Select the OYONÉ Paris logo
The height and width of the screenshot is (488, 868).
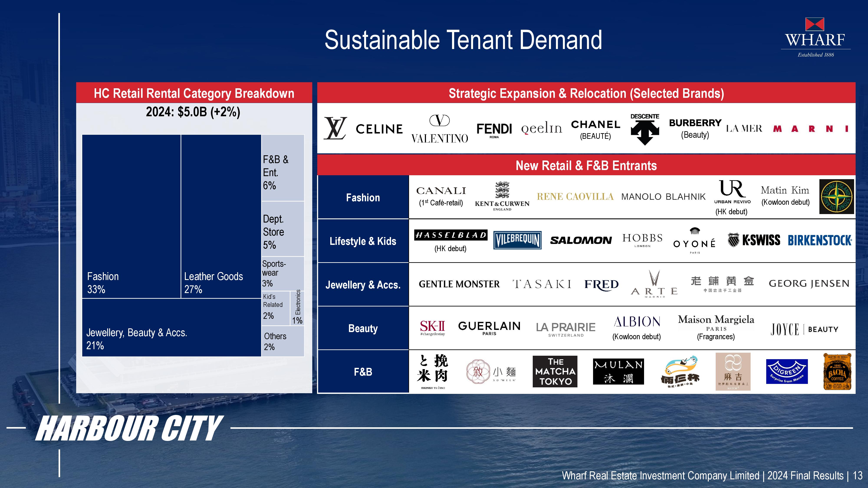click(x=694, y=241)
